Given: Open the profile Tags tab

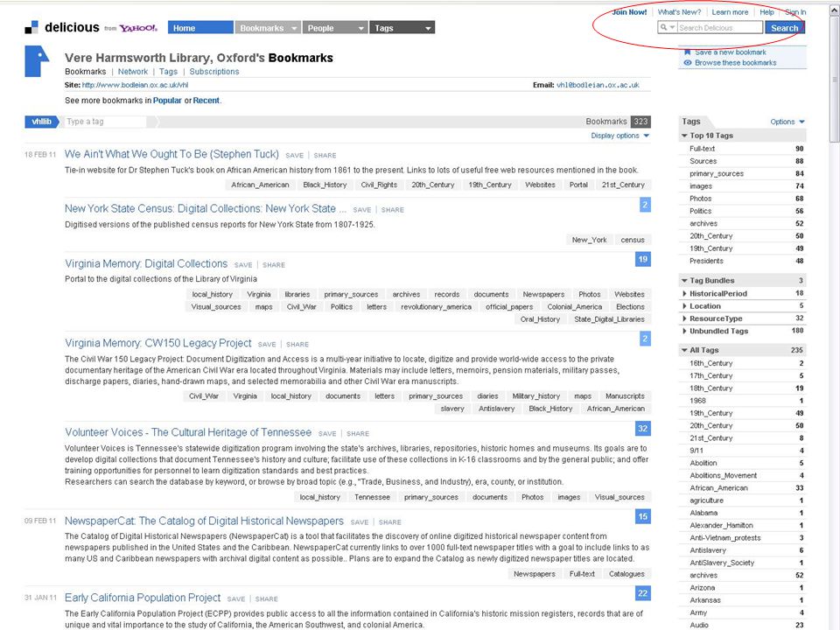Looking at the screenshot, I should click(168, 71).
